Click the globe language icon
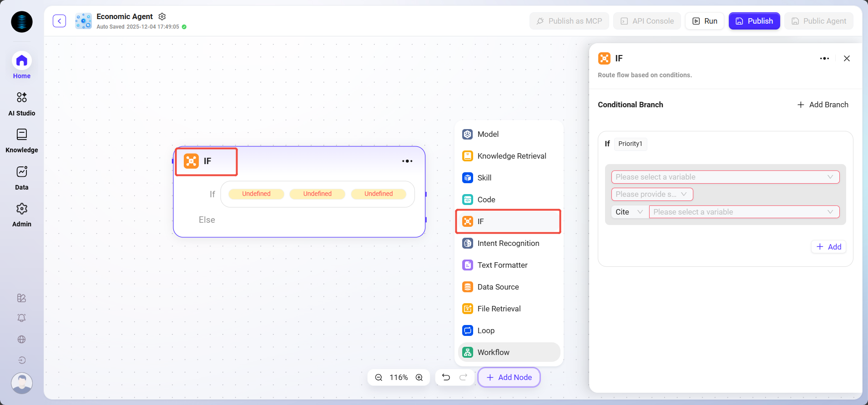The width and height of the screenshot is (868, 405). [x=21, y=339]
